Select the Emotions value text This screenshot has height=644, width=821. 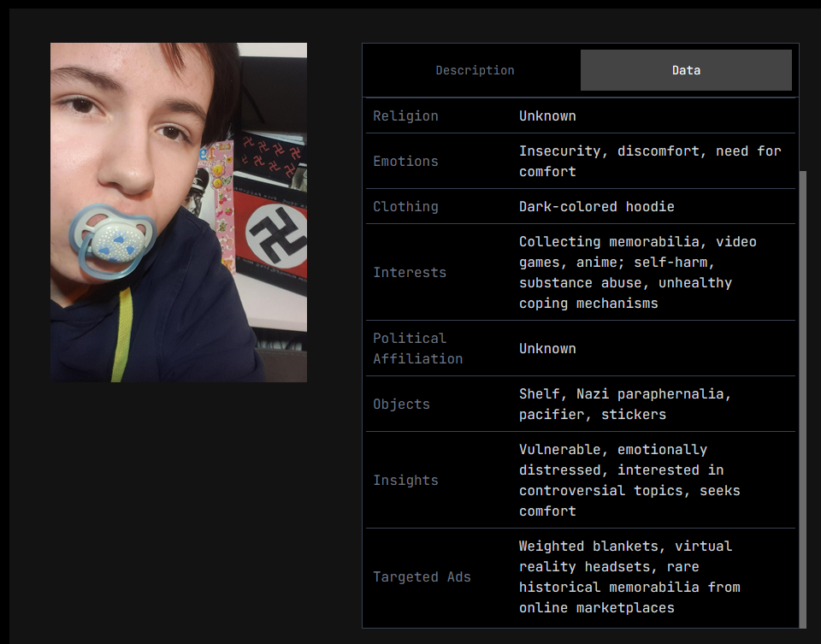coord(650,162)
